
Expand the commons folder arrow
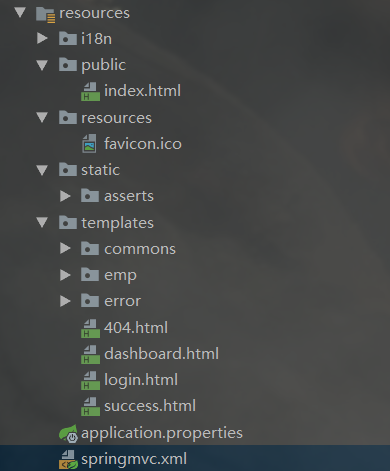pos(65,248)
